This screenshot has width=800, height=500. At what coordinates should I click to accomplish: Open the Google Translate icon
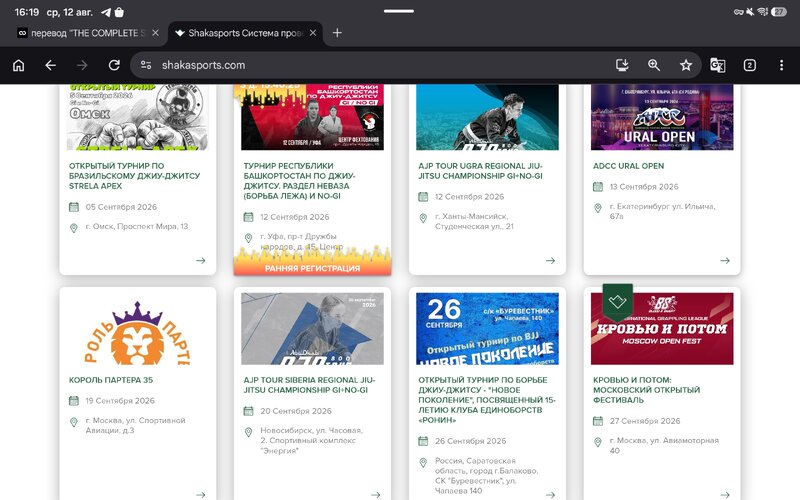point(718,65)
